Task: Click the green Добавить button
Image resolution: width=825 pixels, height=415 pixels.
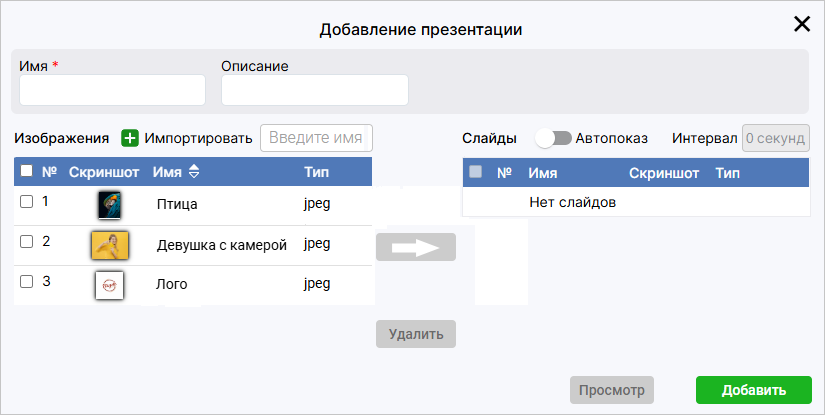Action: pos(753,390)
